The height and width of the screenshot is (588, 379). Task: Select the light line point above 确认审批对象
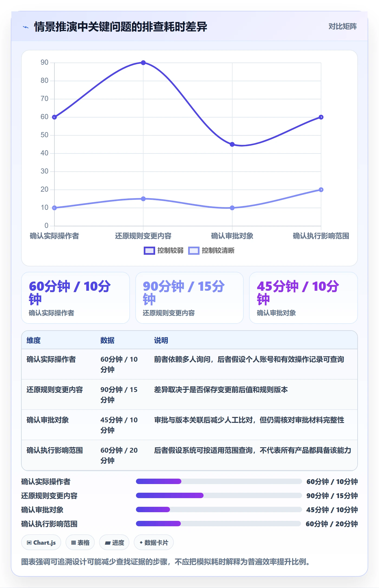click(x=232, y=208)
